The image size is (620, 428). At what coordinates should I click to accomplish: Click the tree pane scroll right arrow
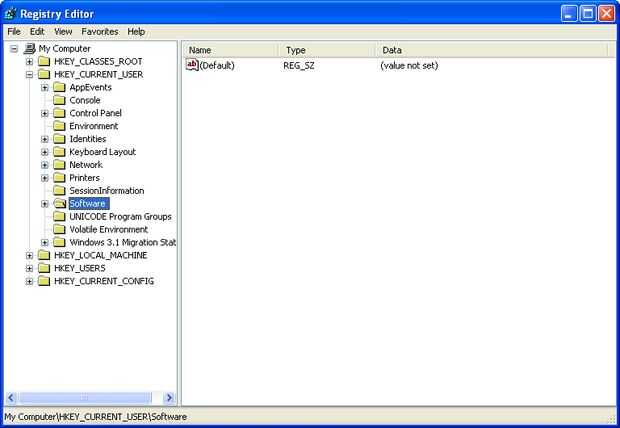pyautogui.click(x=170, y=398)
